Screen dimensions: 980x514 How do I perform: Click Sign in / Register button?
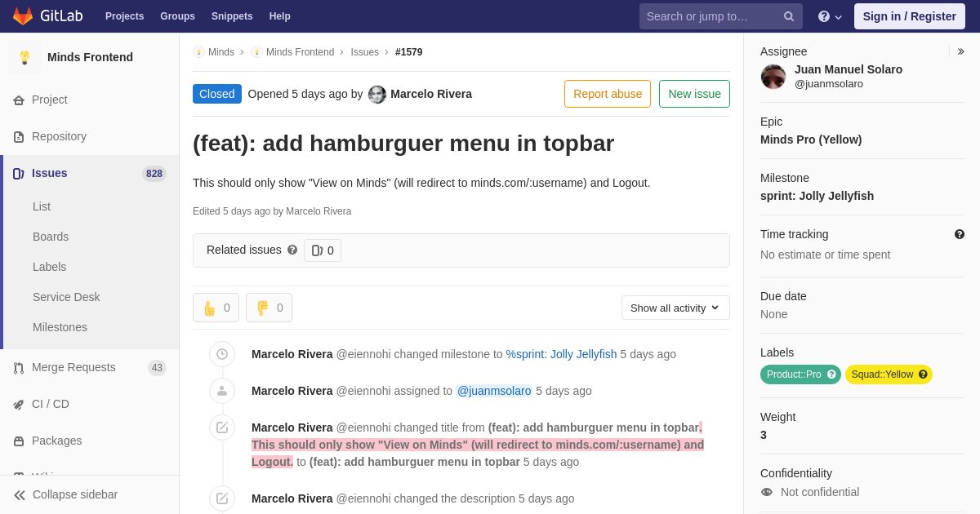[909, 16]
